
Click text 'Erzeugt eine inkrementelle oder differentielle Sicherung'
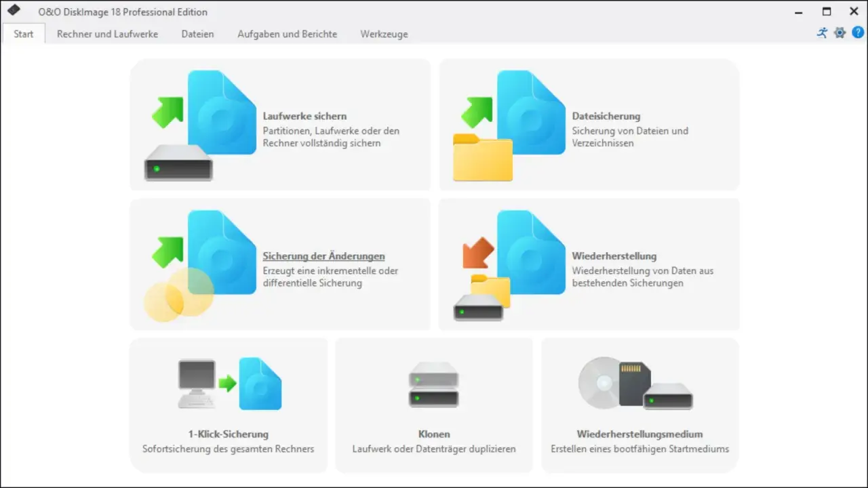(330, 277)
